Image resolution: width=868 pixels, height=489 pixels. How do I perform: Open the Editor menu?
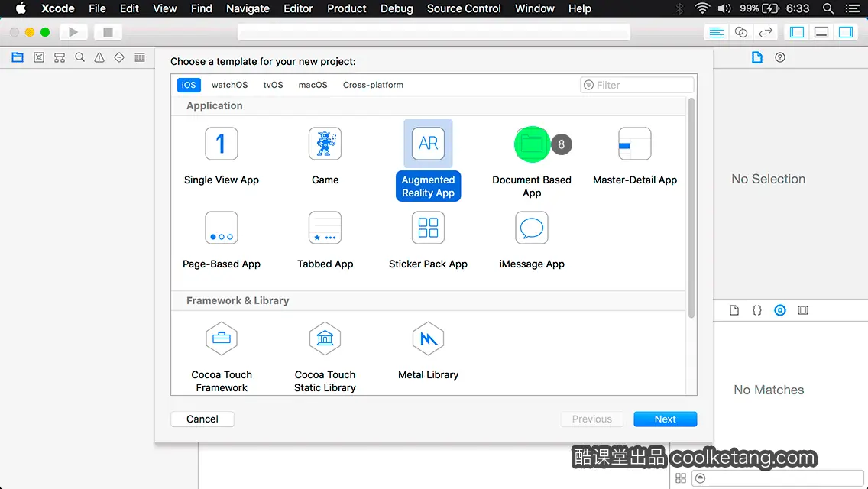coord(298,8)
